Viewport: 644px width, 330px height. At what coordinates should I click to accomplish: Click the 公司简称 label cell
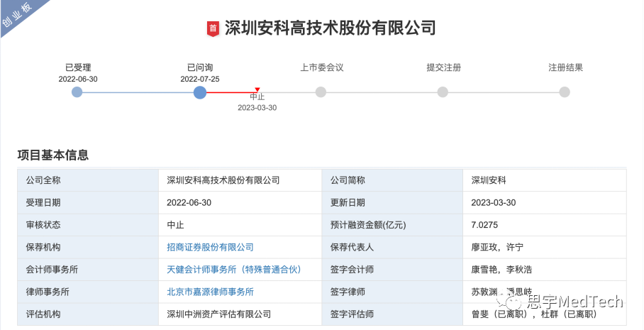coord(392,180)
